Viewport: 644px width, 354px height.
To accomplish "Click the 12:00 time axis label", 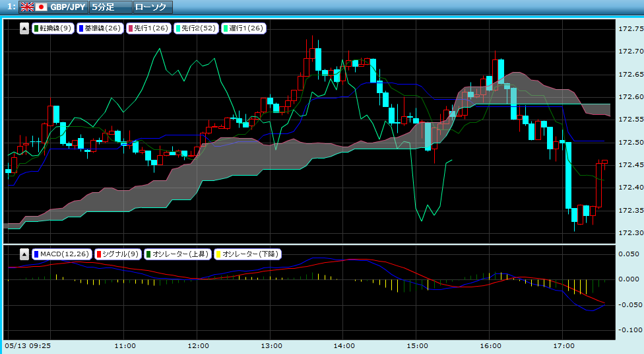I will [199, 346].
